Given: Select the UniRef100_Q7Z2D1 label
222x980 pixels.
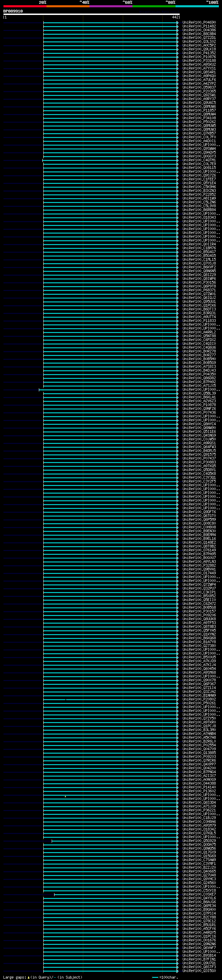Looking at the screenshot, I should pyautogui.click(x=199, y=38).
